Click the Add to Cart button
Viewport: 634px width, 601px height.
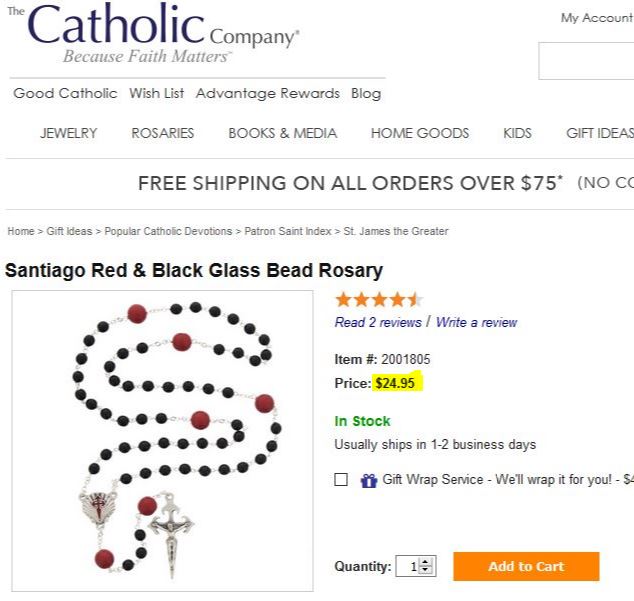point(526,566)
